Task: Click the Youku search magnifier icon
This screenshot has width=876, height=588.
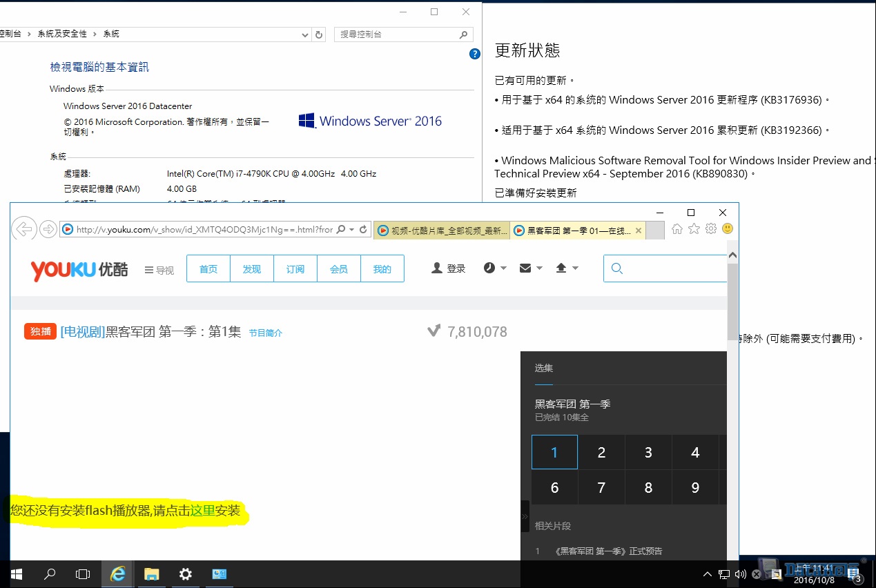Action: 617,269
